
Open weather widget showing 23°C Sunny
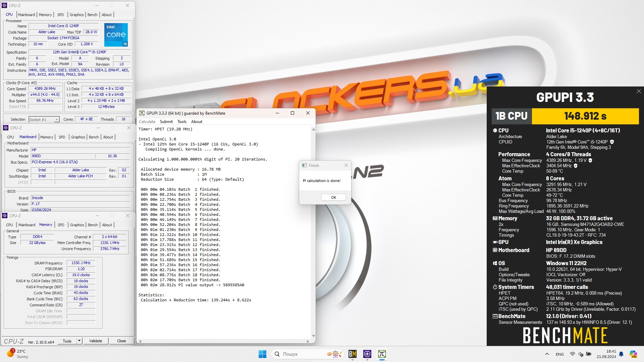coord(17,354)
